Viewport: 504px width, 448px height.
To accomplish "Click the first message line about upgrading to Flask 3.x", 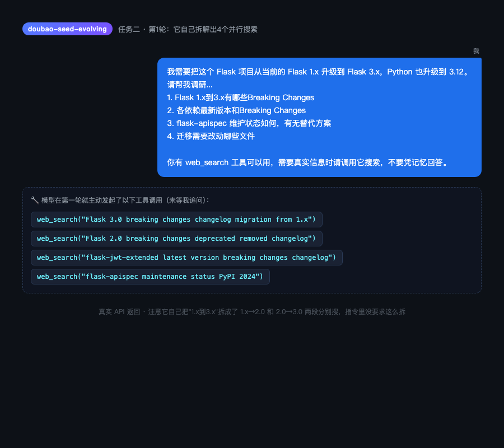I will [318, 72].
